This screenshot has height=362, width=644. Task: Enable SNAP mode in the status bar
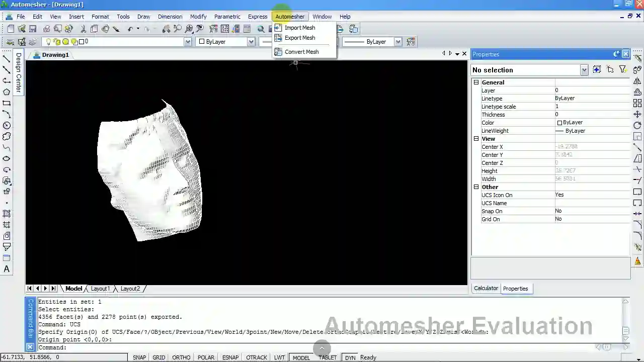[139, 357]
